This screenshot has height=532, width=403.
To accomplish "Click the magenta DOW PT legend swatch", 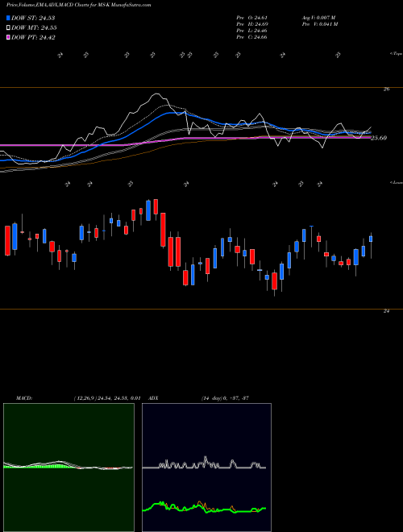I will coord(9,38).
